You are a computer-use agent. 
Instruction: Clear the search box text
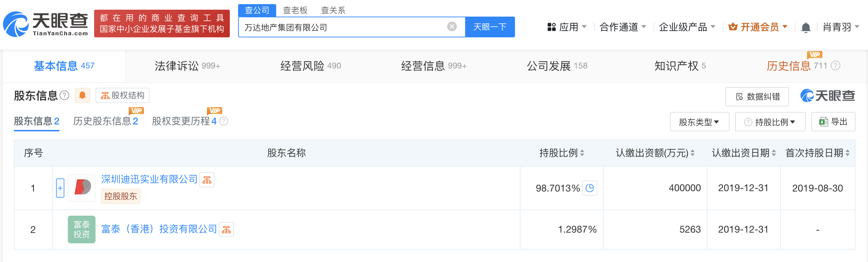tap(452, 27)
